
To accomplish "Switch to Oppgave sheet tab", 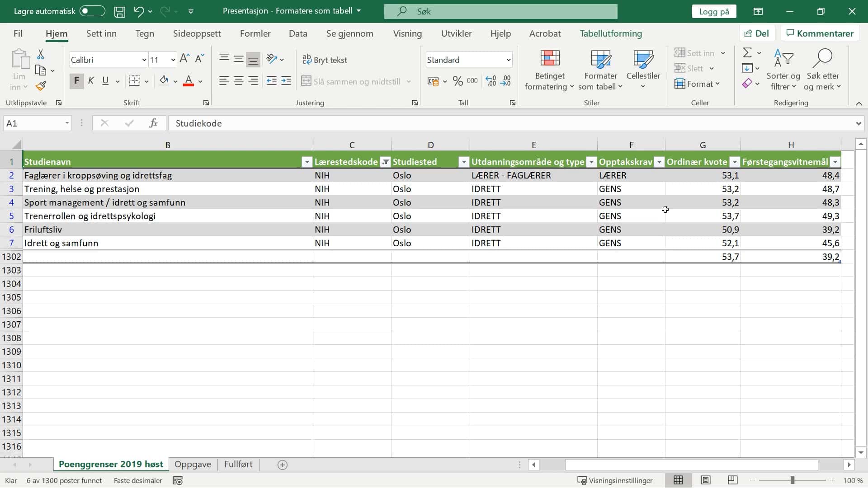I will pos(193,464).
